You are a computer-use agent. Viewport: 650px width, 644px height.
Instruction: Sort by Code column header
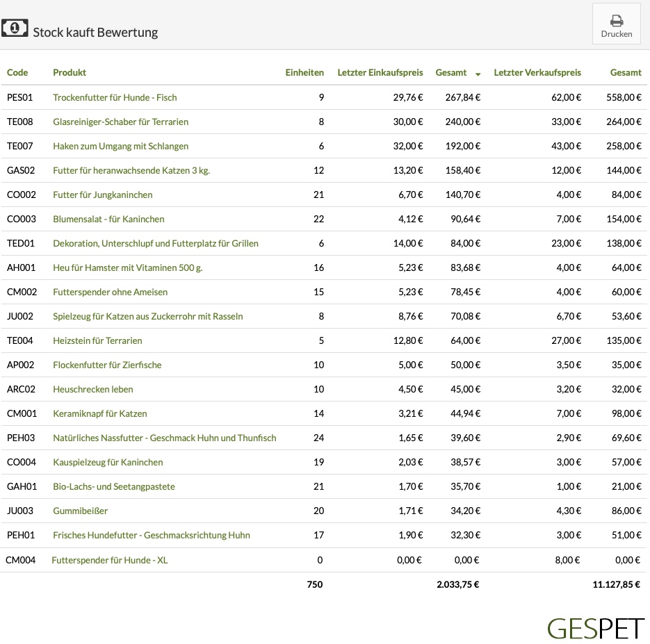tap(17, 72)
